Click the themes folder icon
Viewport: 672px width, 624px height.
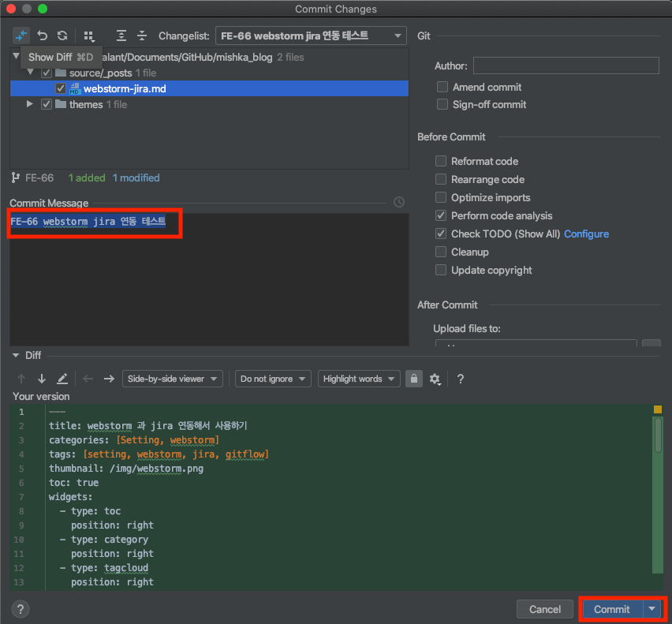coord(61,104)
